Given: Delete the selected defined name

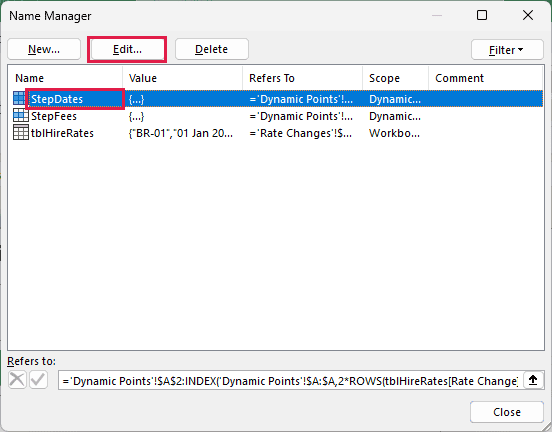Looking at the screenshot, I should (212, 49).
